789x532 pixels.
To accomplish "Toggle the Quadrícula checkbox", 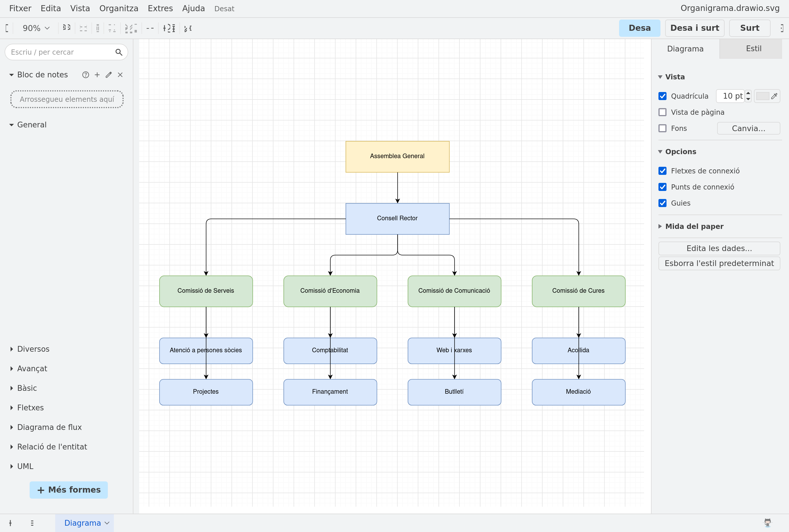I will 662,96.
